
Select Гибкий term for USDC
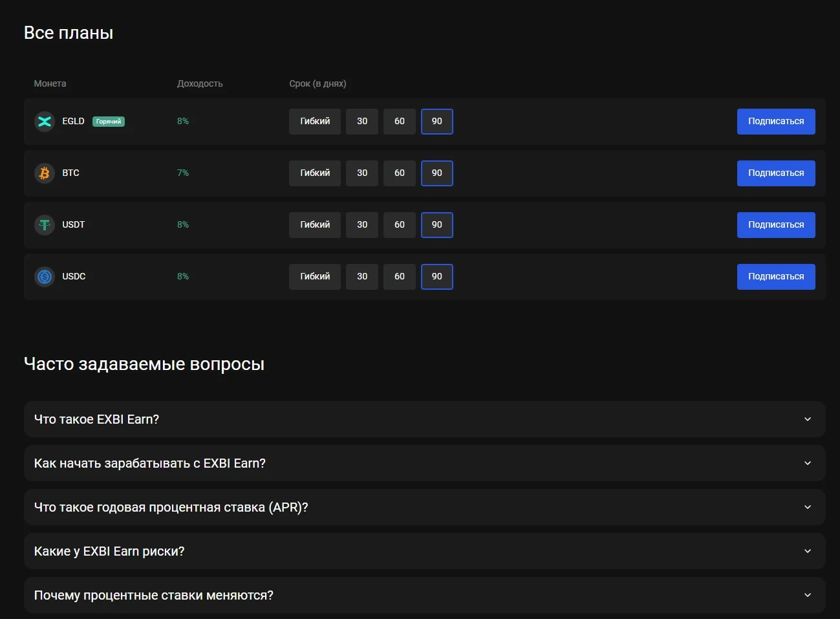[x=315, y=277]
